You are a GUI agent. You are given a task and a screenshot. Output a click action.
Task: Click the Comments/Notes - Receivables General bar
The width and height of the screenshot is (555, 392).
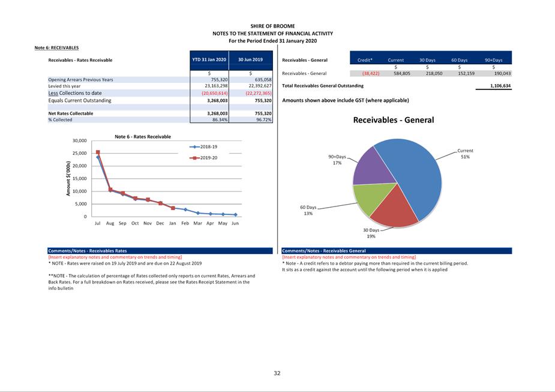click(x=396, y=250)
